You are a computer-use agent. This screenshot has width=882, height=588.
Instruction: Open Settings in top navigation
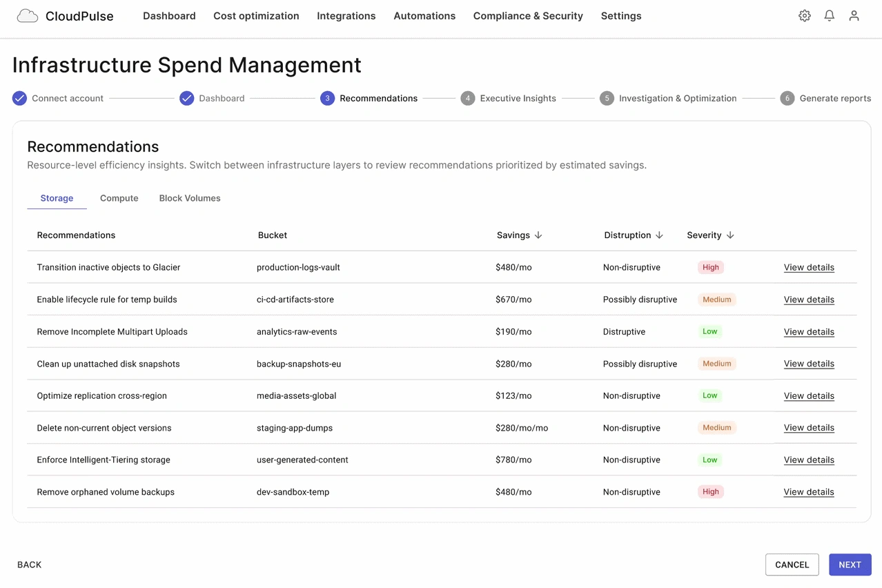click(x=621, y=16)
